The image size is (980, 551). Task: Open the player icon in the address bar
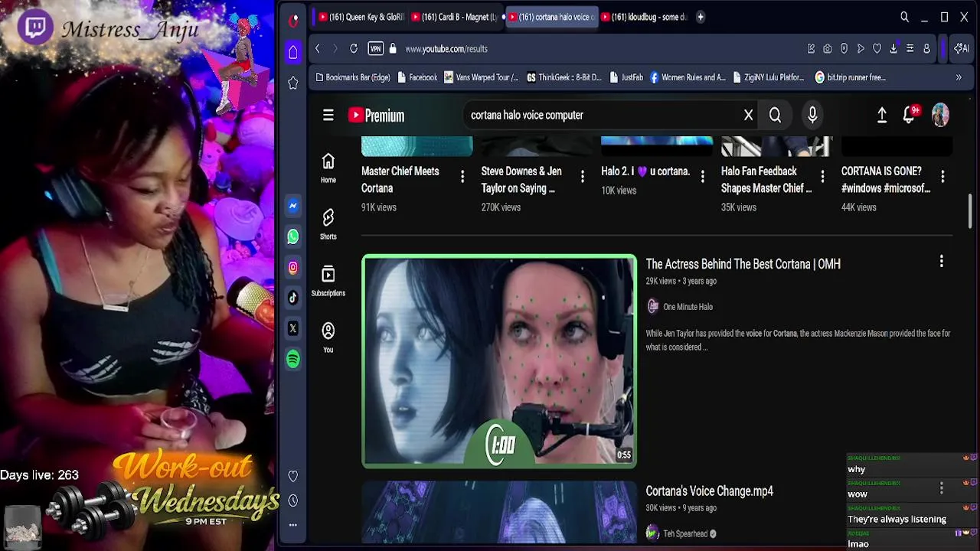[x=861, y=49]
